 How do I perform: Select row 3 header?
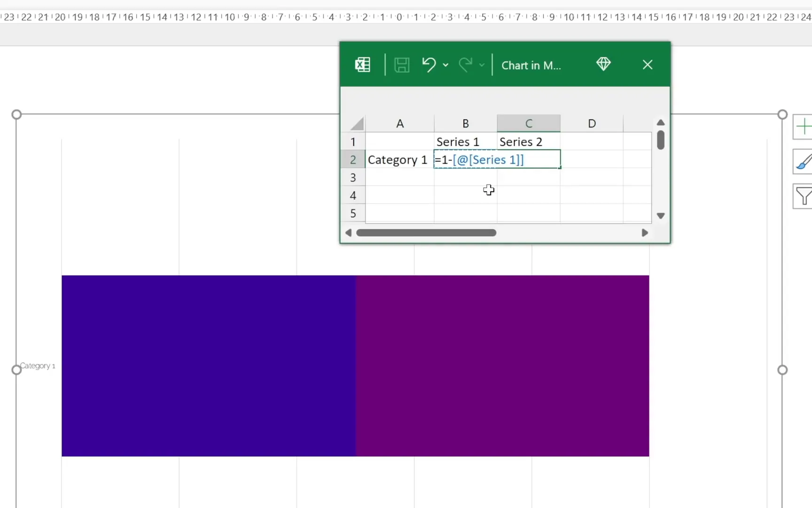(x=353, y=177)
